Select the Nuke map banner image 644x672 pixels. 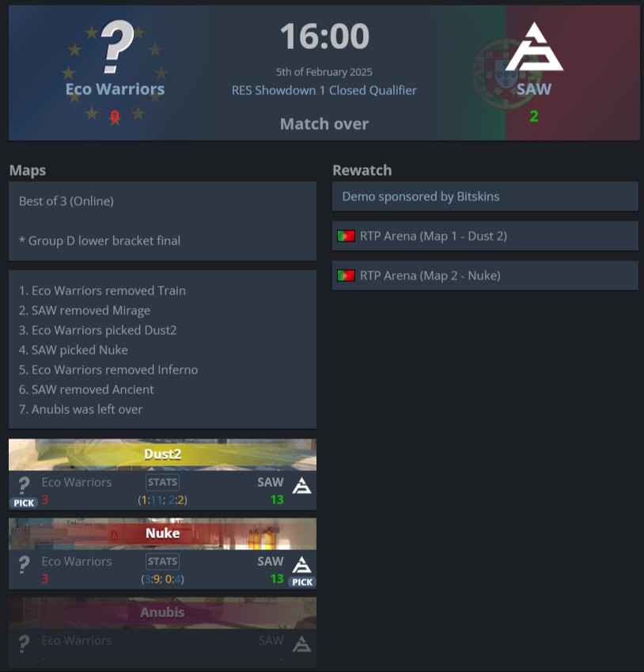point(162,534)
